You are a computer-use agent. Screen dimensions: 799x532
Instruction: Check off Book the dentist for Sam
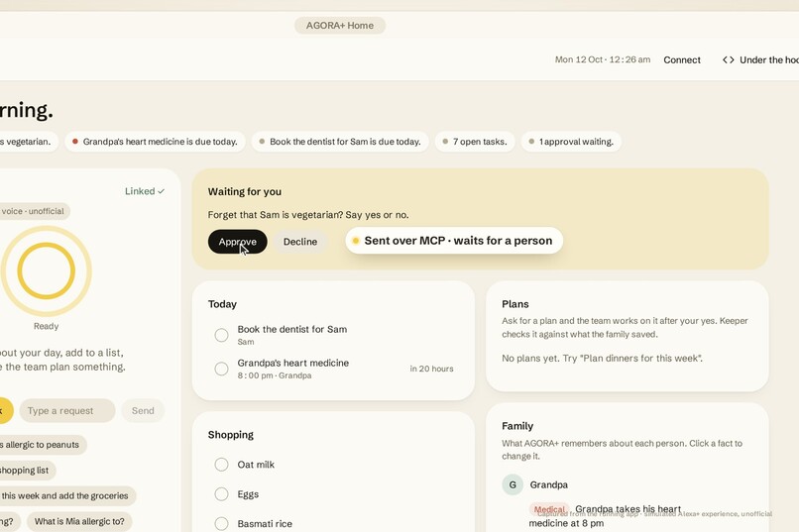(x=221, y=335)
